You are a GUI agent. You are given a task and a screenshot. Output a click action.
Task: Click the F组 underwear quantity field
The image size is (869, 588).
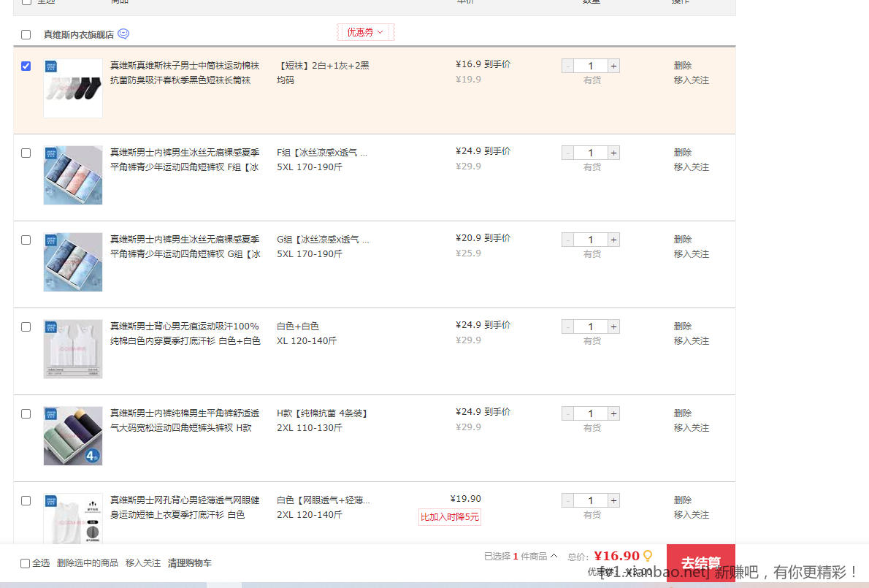[591, 153]
